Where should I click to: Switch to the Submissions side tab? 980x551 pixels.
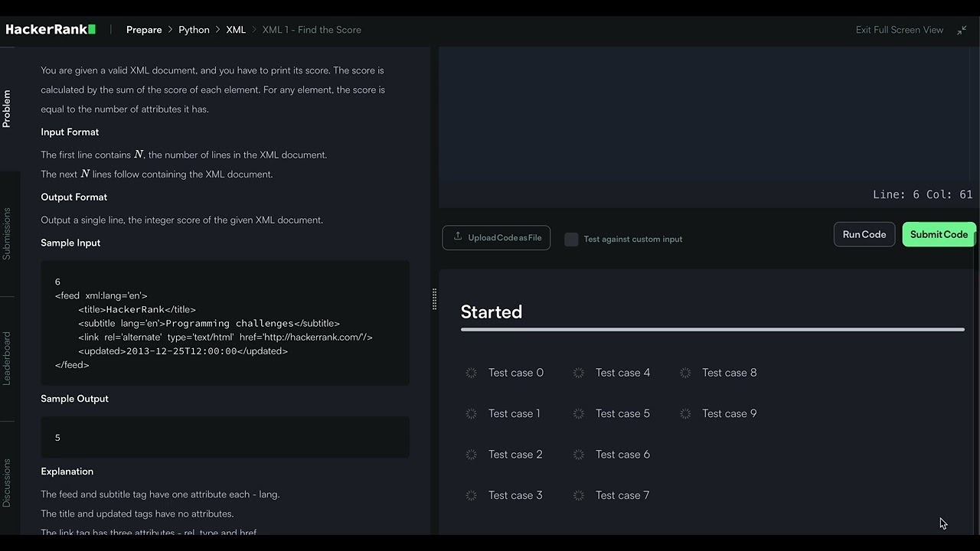[7, 233]
